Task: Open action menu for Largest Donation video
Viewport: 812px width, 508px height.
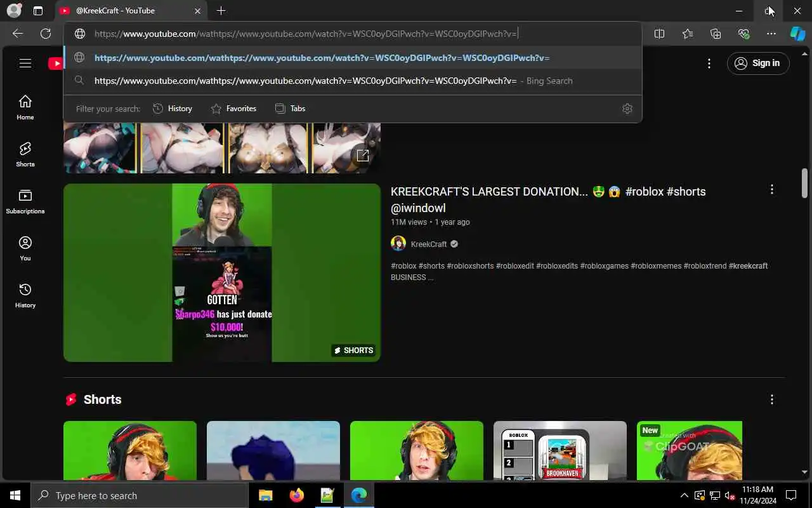Action: pyautogui.click(x=772, y=189)
